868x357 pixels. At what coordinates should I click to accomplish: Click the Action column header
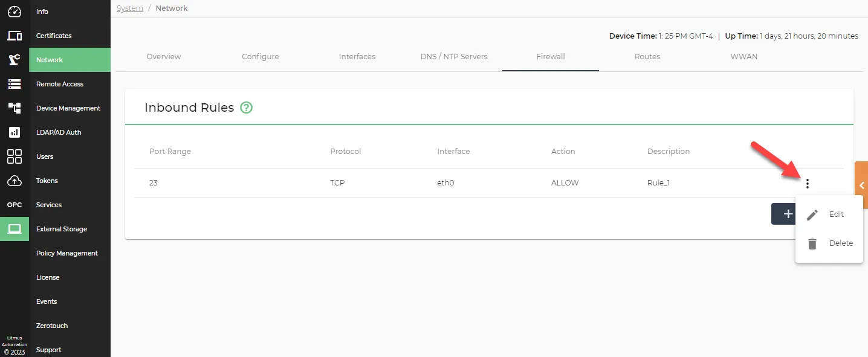(563, 152)
